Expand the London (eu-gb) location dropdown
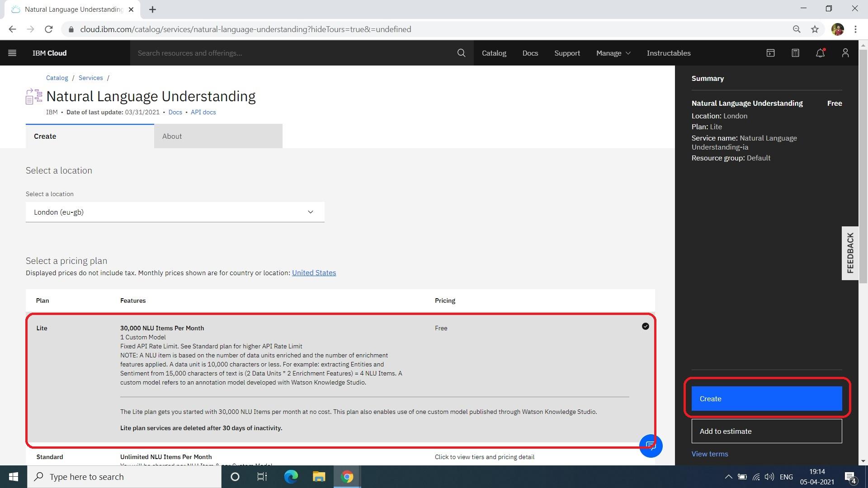Viewport: 868px width, 488px height. pyautogui.click(x=175, y=212)
